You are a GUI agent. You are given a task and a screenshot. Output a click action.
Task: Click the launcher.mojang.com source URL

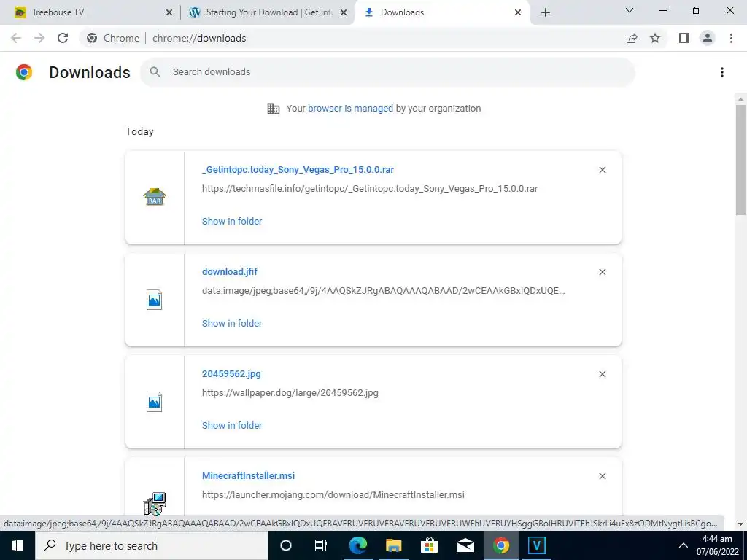tap(333, 495)
